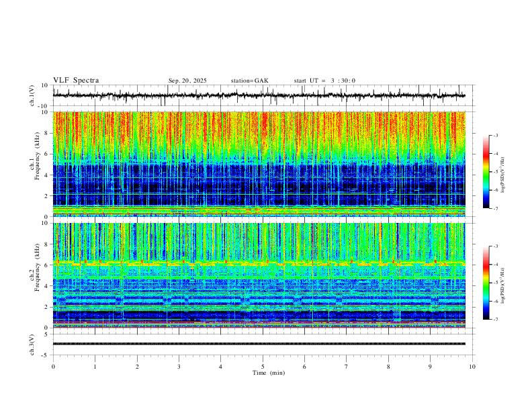Screen dimensions: 532x411
Task: Click the time axis tick label "9"
Action: coord(430,367)
